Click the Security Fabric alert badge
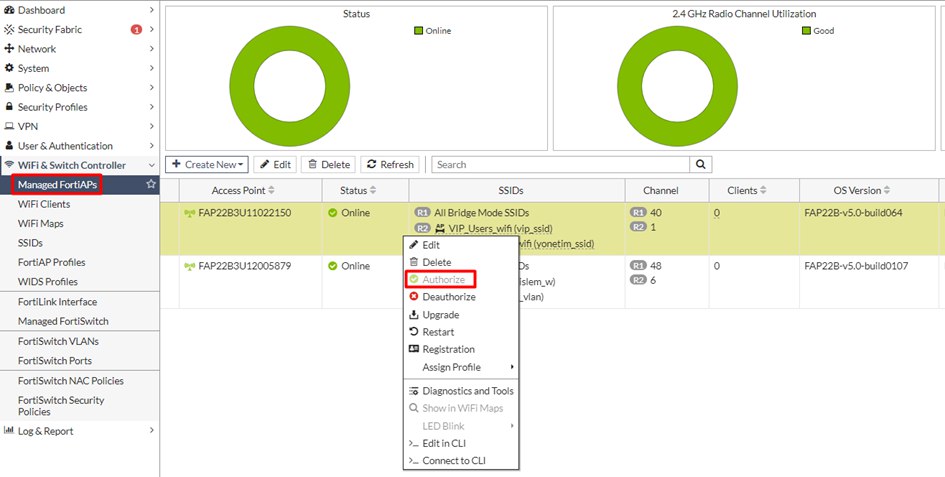 [x=136, y=30]
